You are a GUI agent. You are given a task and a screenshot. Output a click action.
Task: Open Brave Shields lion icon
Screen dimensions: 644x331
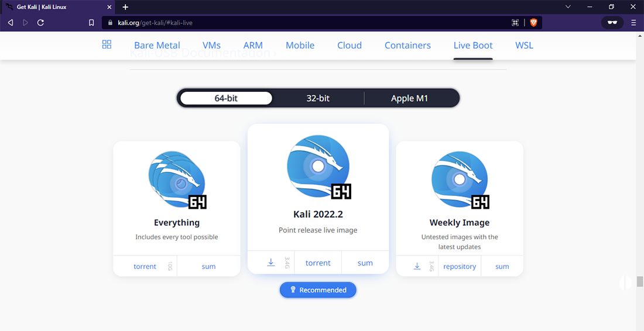pos(533,23)
